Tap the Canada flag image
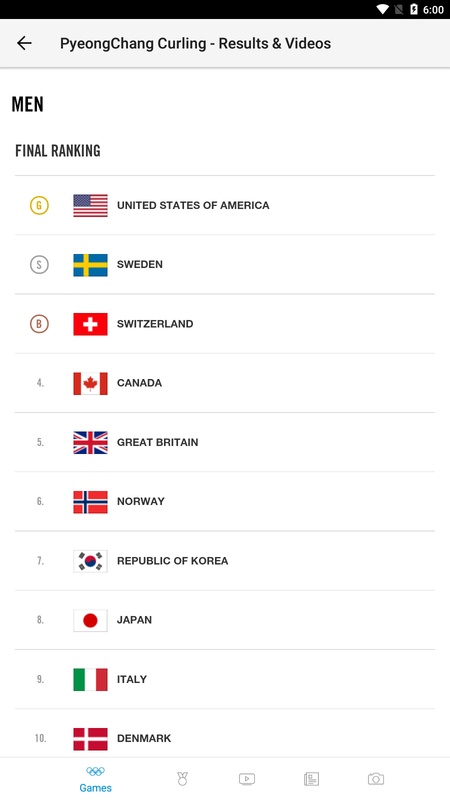This screenshot has height=800, width=450. point(90,383)
